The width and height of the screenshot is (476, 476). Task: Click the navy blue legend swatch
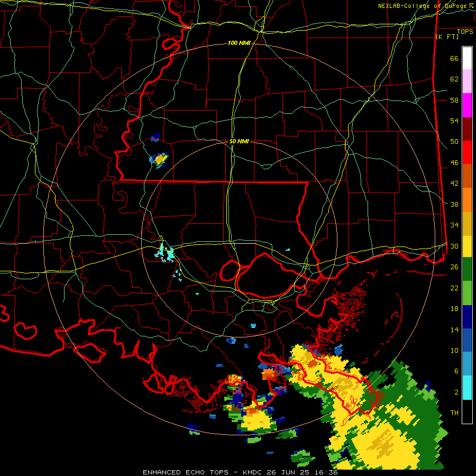(x=467, y=317)
